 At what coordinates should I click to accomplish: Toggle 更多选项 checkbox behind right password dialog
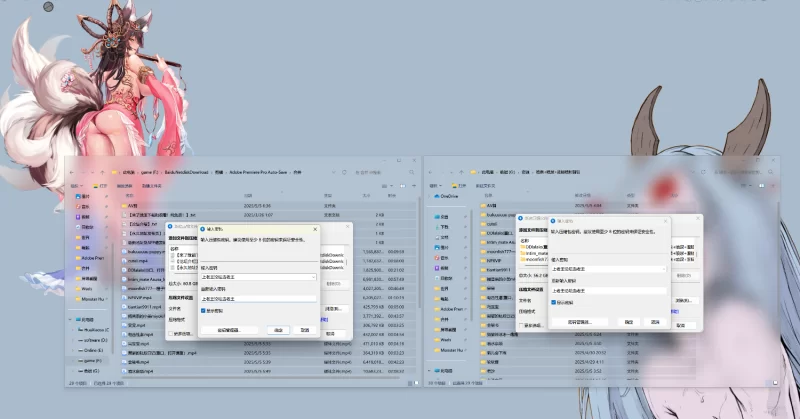tap(521, 326)
